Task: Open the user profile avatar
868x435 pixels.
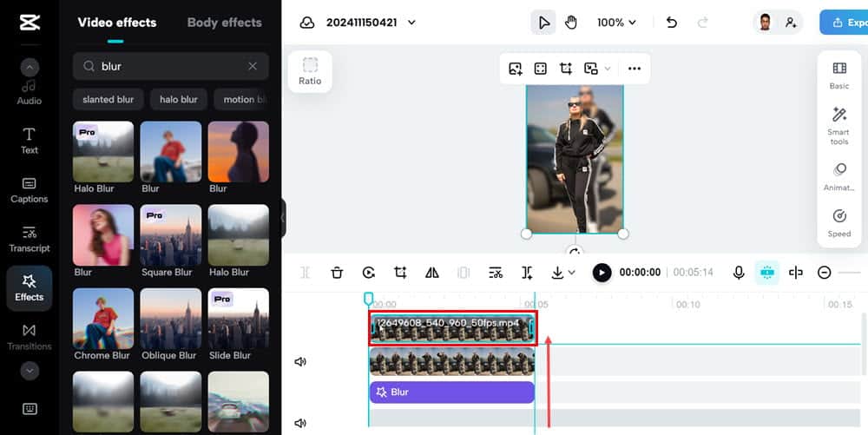Action: tap(765, 23)
